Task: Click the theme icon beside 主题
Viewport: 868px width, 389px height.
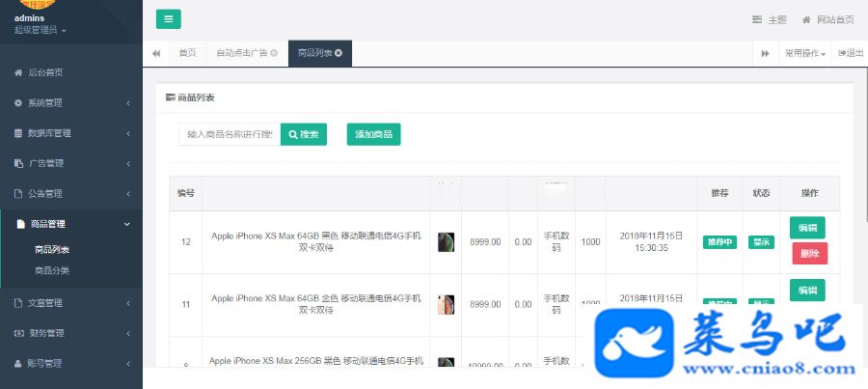Action: pyautogui.click(x=757, y=20)
